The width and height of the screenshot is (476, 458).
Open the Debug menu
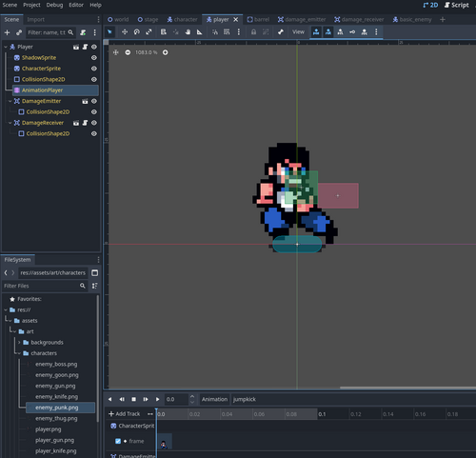click(54, 5)
